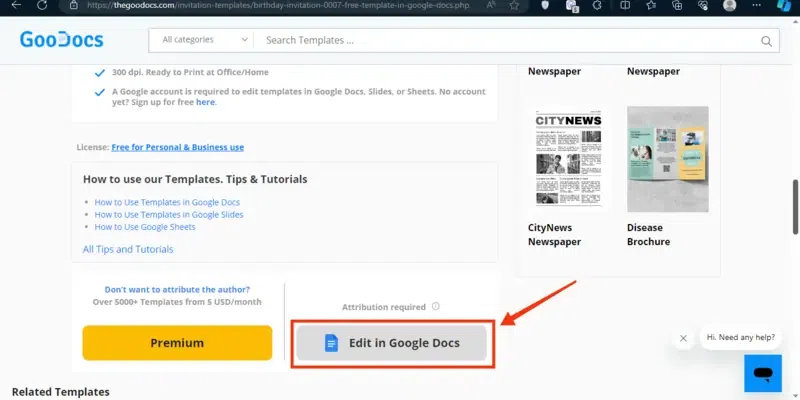Dismiss the help message with the X

[683, 338]
